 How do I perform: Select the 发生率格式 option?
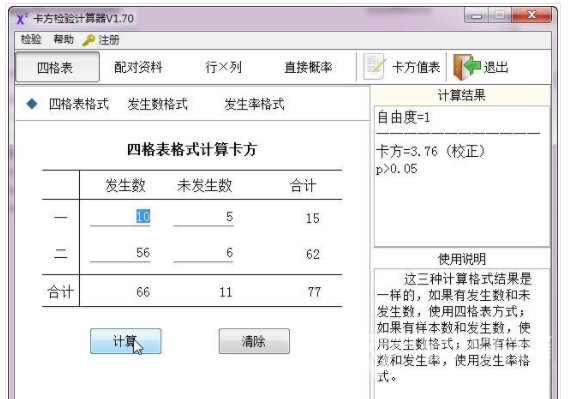tap(254, 104)
